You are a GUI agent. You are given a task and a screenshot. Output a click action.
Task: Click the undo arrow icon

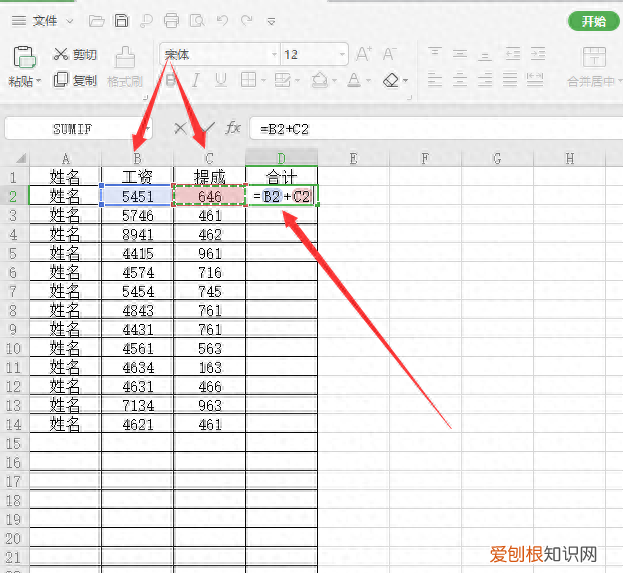click(x=221, y=20)
